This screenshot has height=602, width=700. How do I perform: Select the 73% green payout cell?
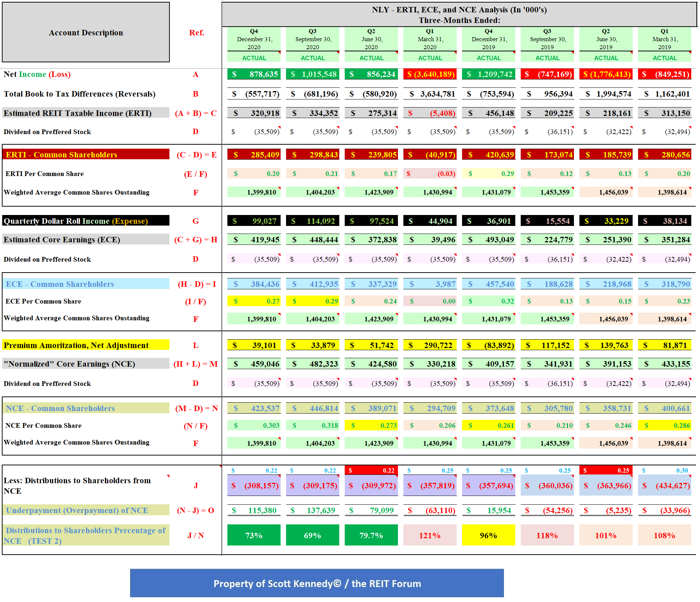tap(254, 535)
